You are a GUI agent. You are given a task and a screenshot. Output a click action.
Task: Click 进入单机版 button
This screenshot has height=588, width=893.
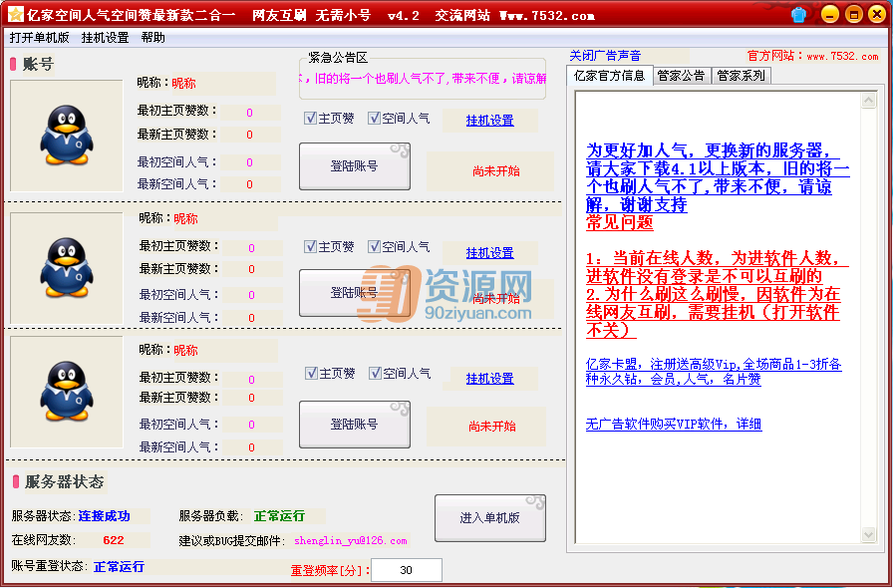[x=489, y=518]
